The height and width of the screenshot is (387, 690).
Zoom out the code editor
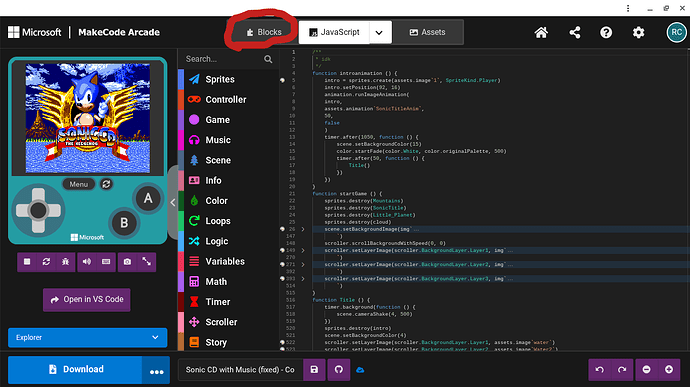click(x=646, y=370)
